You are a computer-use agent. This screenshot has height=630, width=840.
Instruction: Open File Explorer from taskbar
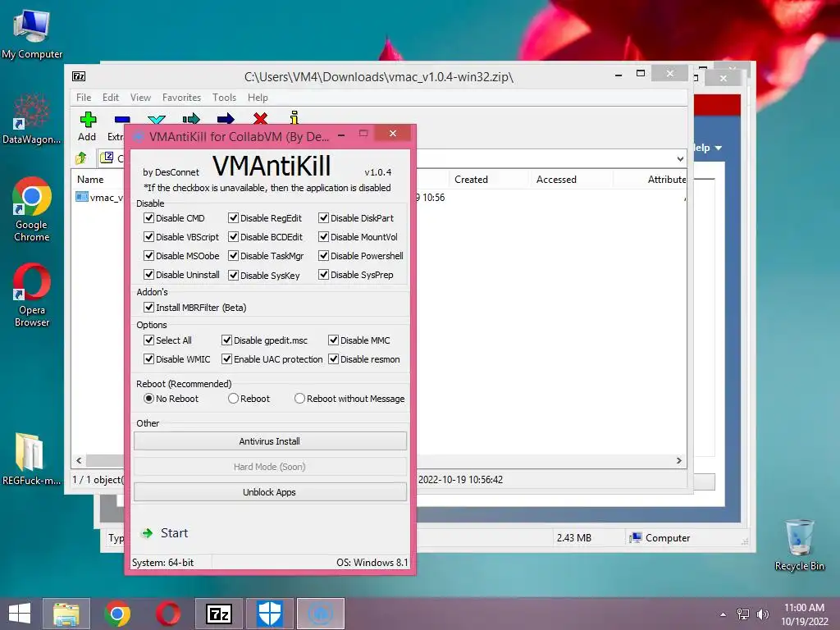66,614
